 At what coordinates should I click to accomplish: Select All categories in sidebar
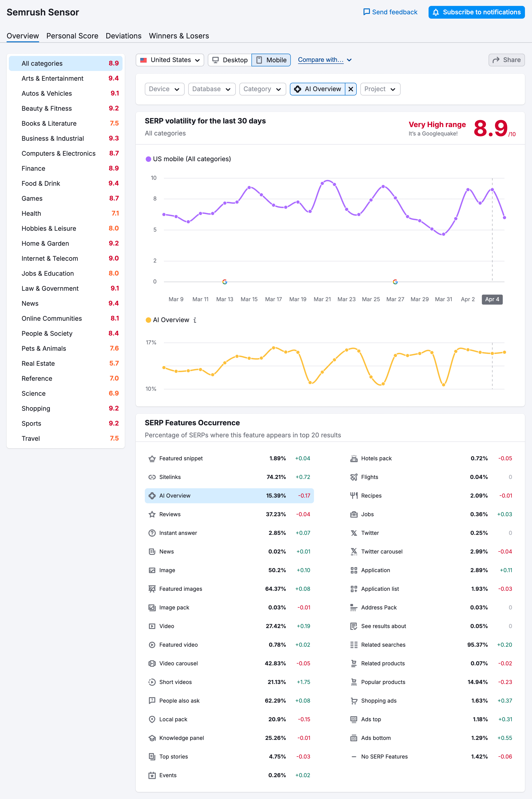click(x=66, y=63)
